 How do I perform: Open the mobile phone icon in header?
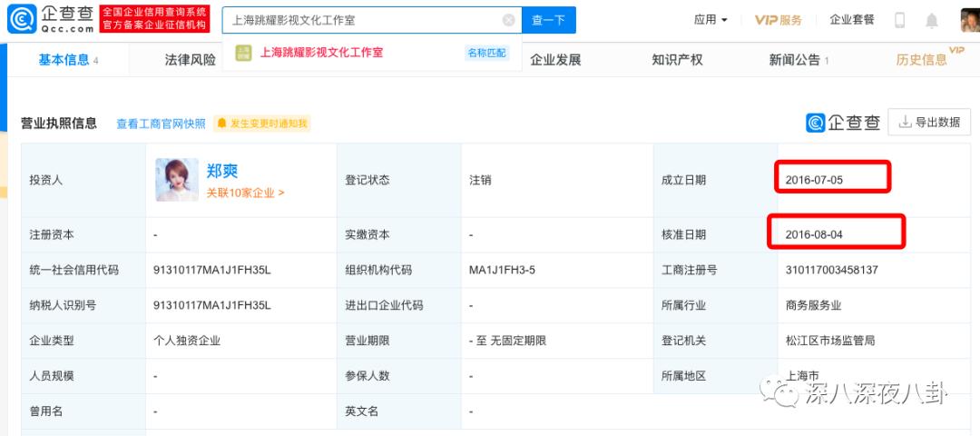899,20
